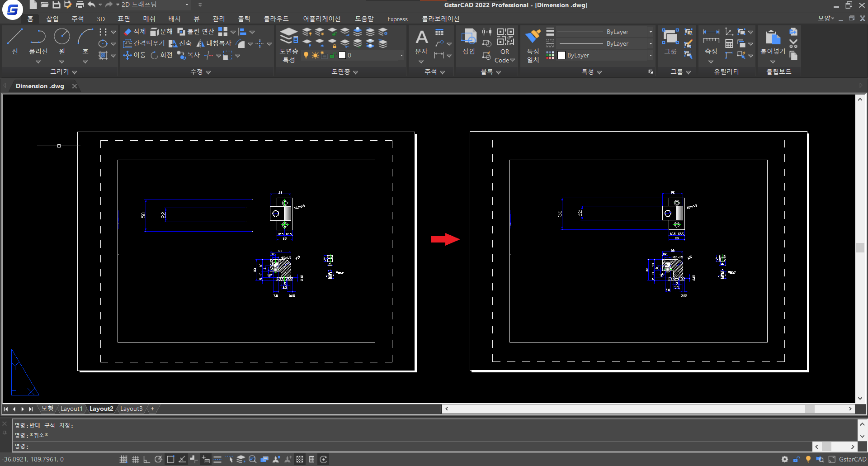Expand the Properties (특성) panel
Viewport: 868px width, 466px height.
[x=591, y=72]
